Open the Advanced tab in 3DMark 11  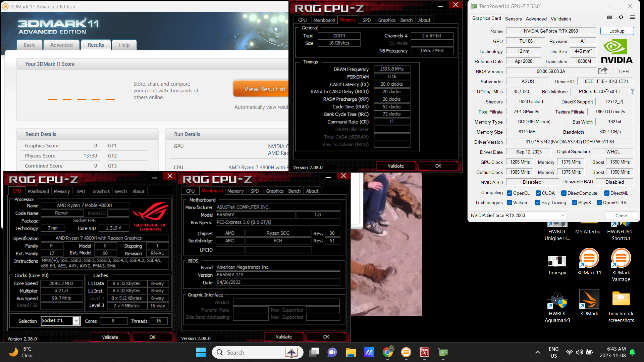(61, 45)
